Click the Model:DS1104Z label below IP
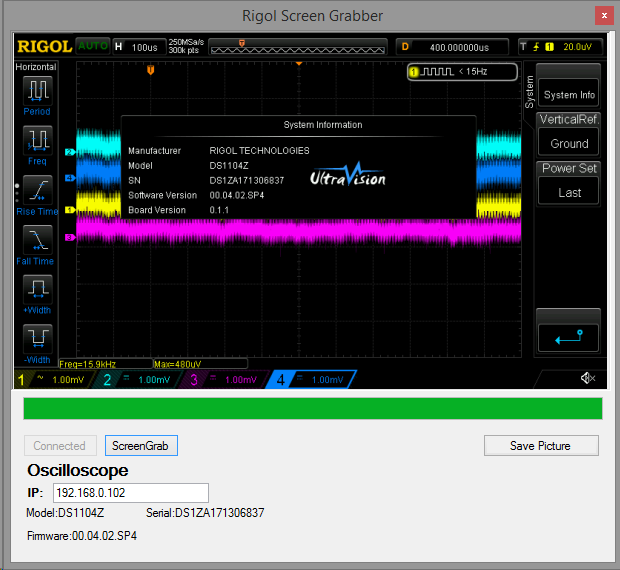The width and height of the screenshot is (620, 570). pos(65,513)
